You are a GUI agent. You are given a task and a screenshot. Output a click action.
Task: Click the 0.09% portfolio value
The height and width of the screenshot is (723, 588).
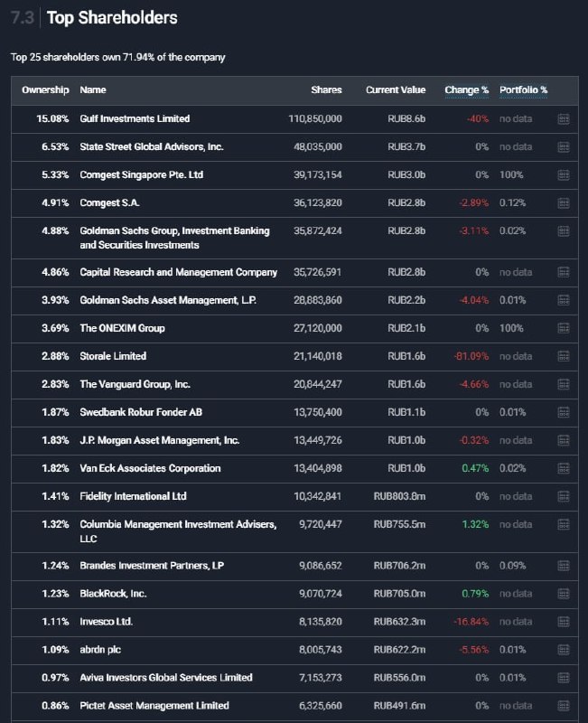512,566
